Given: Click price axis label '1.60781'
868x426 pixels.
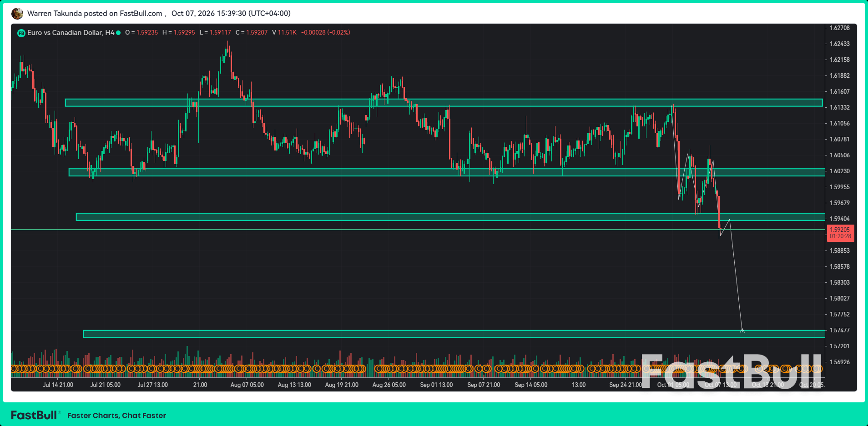Looking at the screenshot, I should coord(839,139).
